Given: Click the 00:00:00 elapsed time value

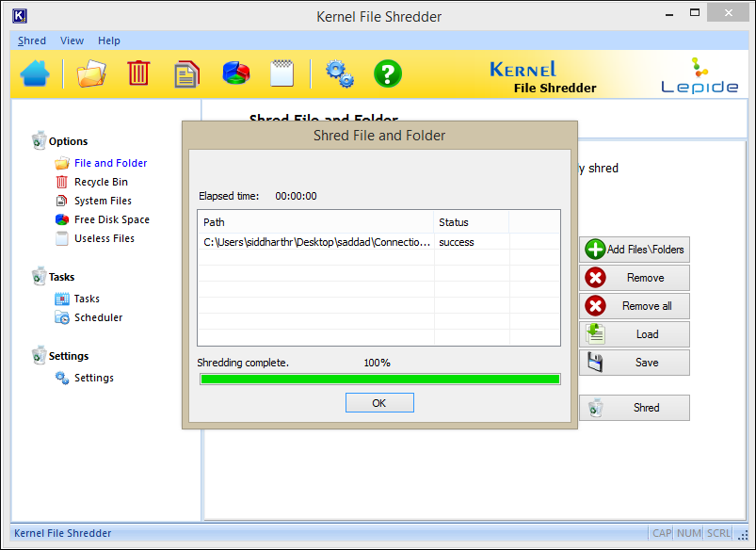Looking at the screenshot, I should (296, 196).
